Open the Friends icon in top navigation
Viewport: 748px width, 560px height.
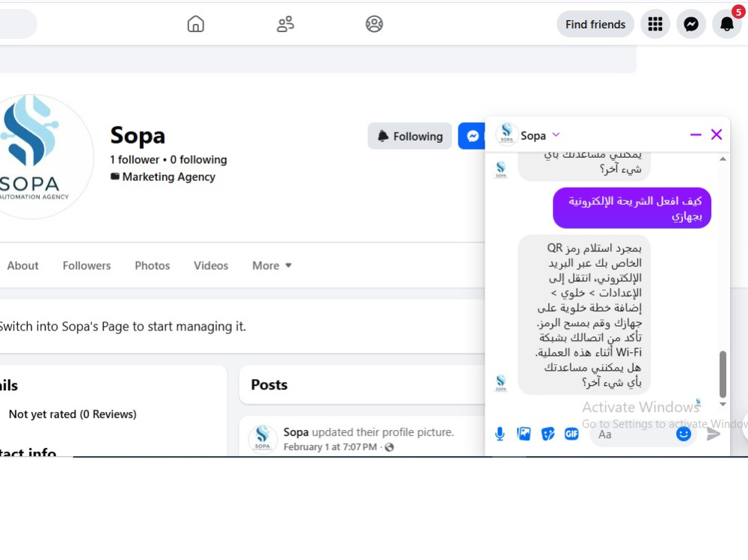[285, 24]
